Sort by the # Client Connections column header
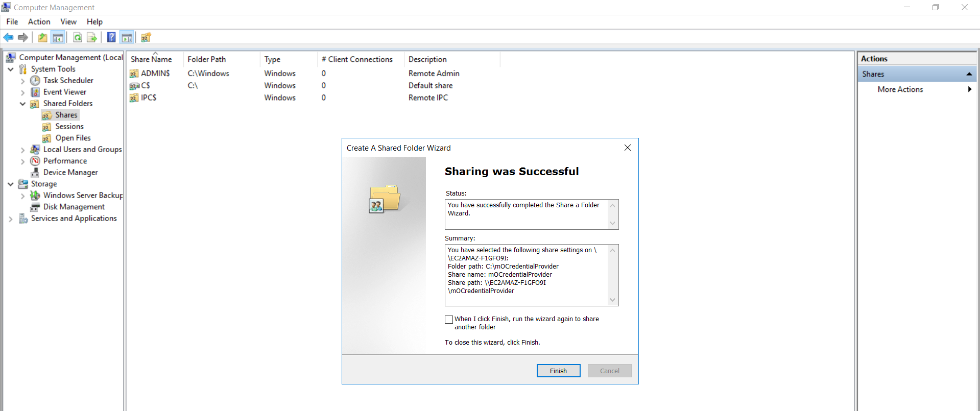Screen dimensions: 980x411 (361, 59)
